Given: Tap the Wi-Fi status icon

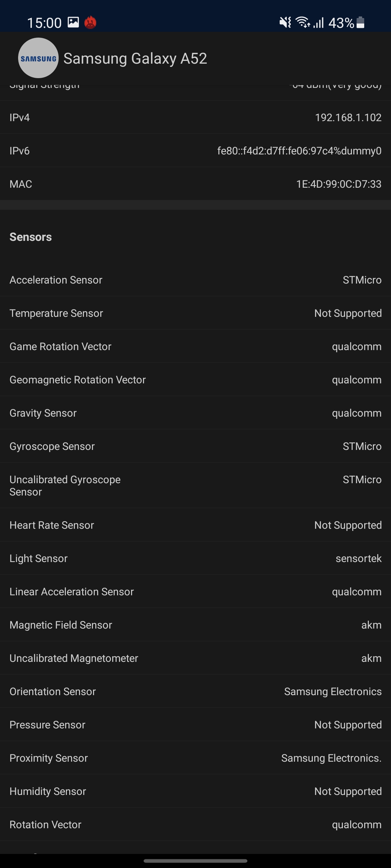Looking at the screenshot, I should (x=303, y=22).
